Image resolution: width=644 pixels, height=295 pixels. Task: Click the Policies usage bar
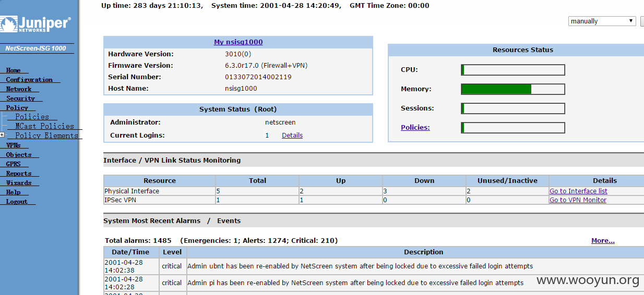[513, 128]
